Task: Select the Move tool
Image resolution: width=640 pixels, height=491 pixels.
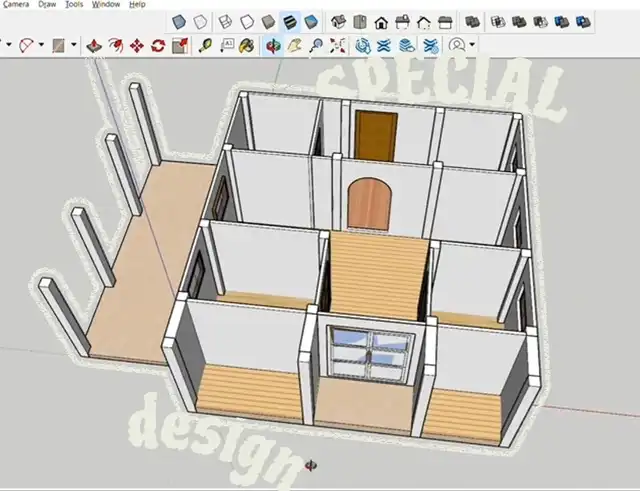Action: (x=137, y=45)
